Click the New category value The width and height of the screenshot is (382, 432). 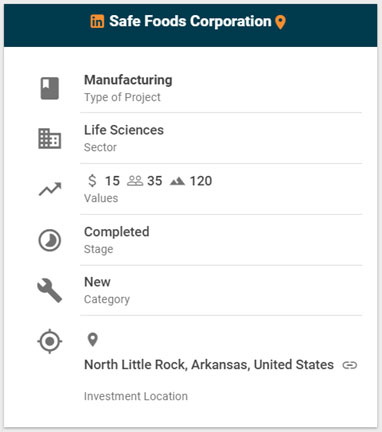point(97,282)
